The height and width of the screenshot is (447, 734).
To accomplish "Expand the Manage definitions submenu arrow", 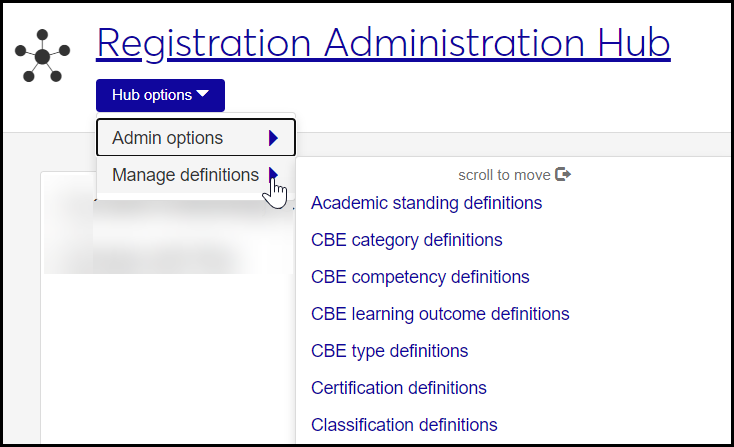I will tap(273, 175).
